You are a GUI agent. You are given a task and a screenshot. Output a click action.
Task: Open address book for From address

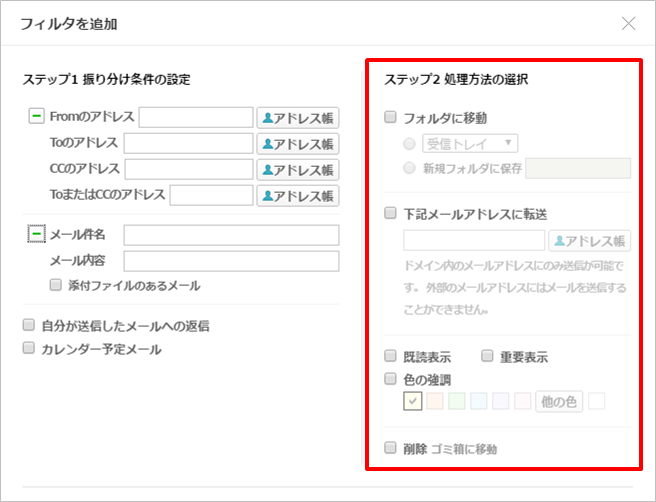tap(297, 117)
